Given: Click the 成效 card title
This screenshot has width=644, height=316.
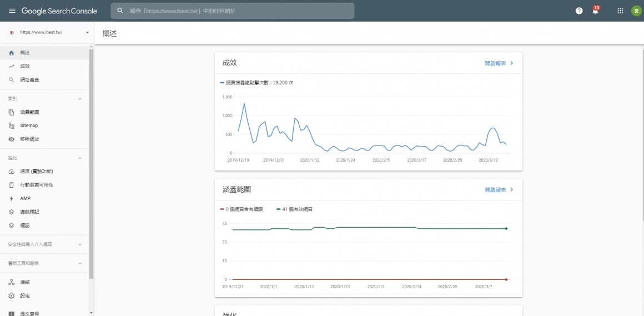Looking at the screenshot, I should (x=230, y=63).
